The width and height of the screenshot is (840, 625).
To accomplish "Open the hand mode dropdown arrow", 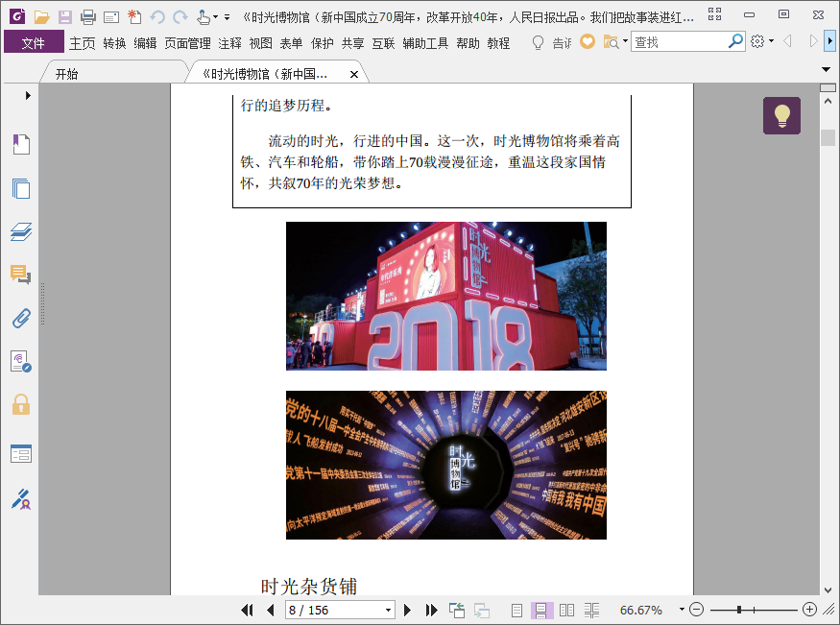I will pyautogui.click(x=215, y=17).
